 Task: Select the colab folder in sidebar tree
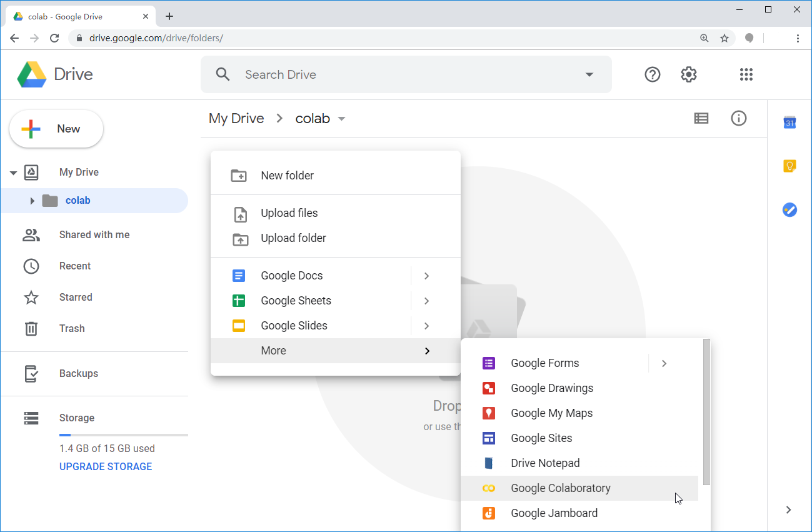pyautogui.click(x=94, y=201)
